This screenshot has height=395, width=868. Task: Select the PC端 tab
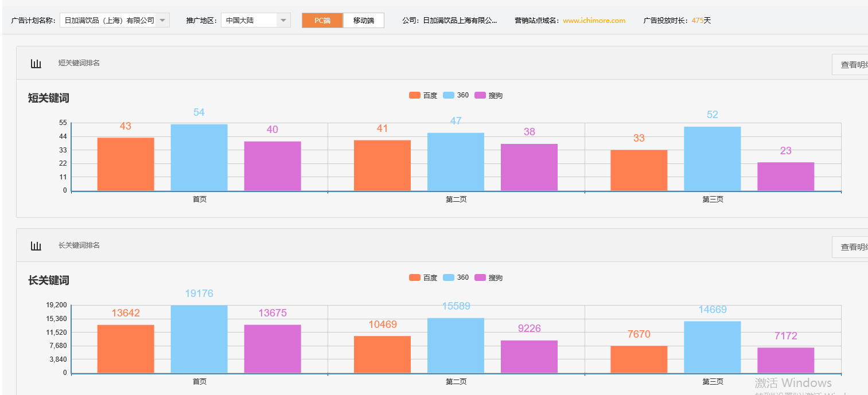322,21
